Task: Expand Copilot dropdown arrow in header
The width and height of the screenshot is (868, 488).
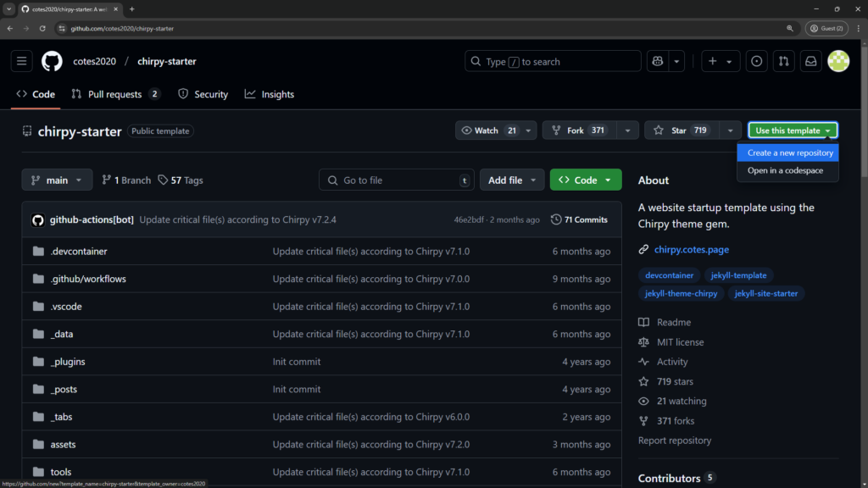Action: 676,61
